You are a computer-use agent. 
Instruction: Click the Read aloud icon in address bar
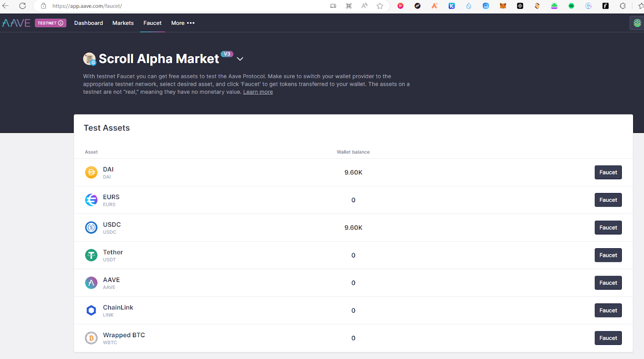click(364, 6)
